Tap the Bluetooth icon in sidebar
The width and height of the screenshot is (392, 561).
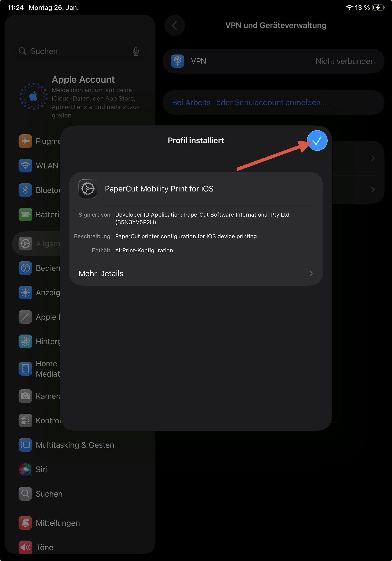(25, 190)
